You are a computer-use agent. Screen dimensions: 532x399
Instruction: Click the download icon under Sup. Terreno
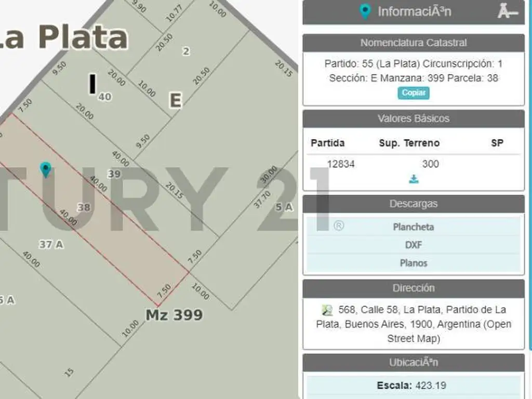[414, 179]
